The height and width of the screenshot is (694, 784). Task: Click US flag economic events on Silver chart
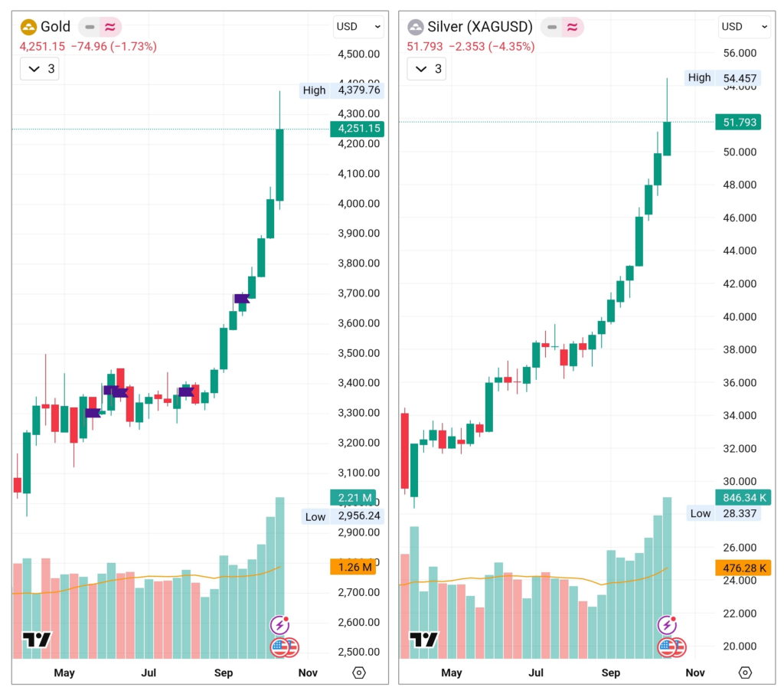point(668,648)
